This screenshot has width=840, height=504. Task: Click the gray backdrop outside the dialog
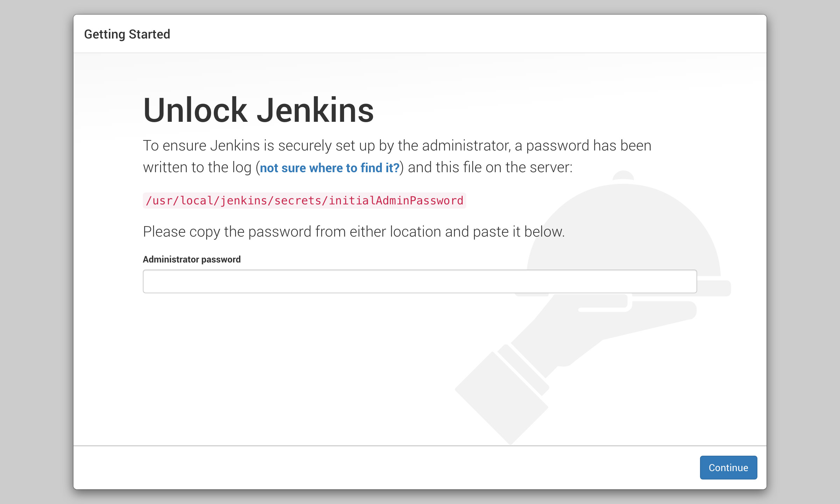pos(35,245)
